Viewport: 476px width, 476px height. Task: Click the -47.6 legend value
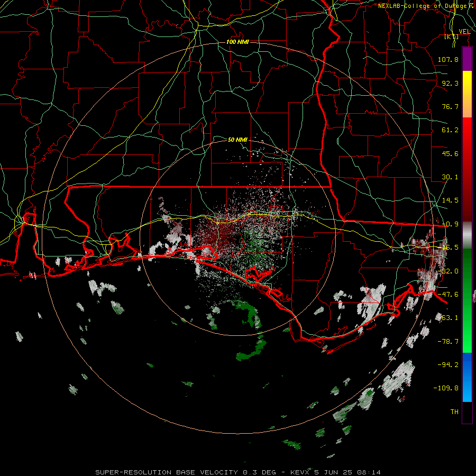pyautogui.click(x=448, y=295)
